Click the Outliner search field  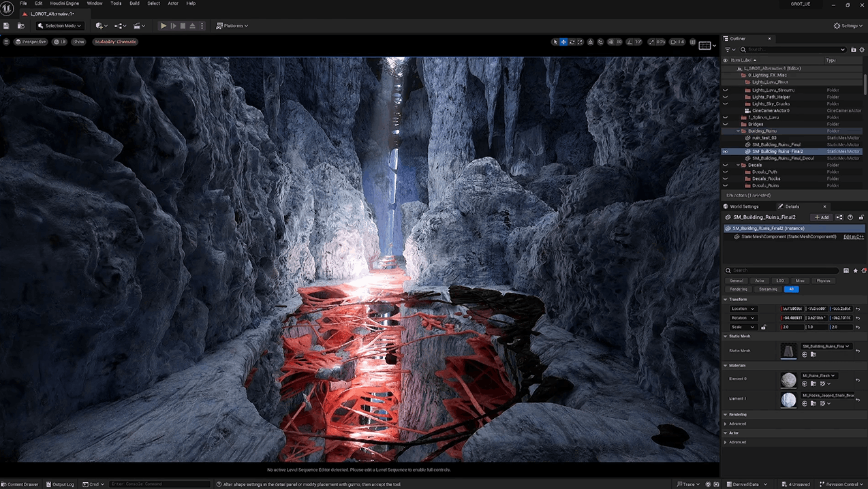(792, 50)
